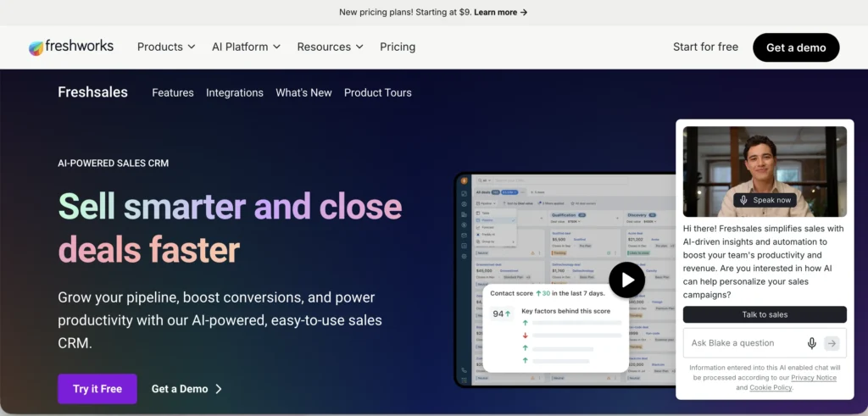The width and height of the screenshot is (868, 416).
Task: Click 'Key factors behind this score' text
Action: 565,311
